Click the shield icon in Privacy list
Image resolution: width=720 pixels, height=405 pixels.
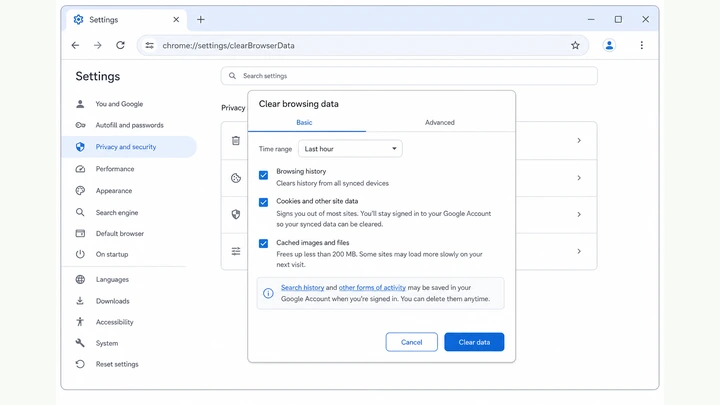coord(236,214)
